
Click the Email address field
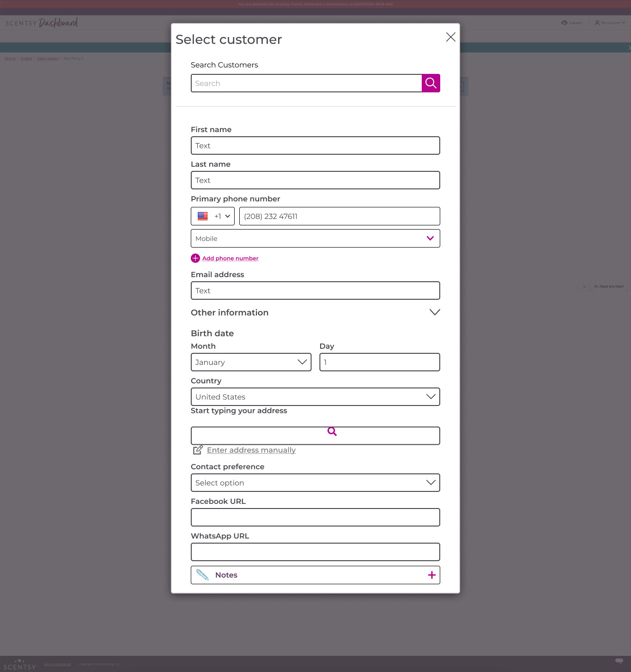[315, 291]
